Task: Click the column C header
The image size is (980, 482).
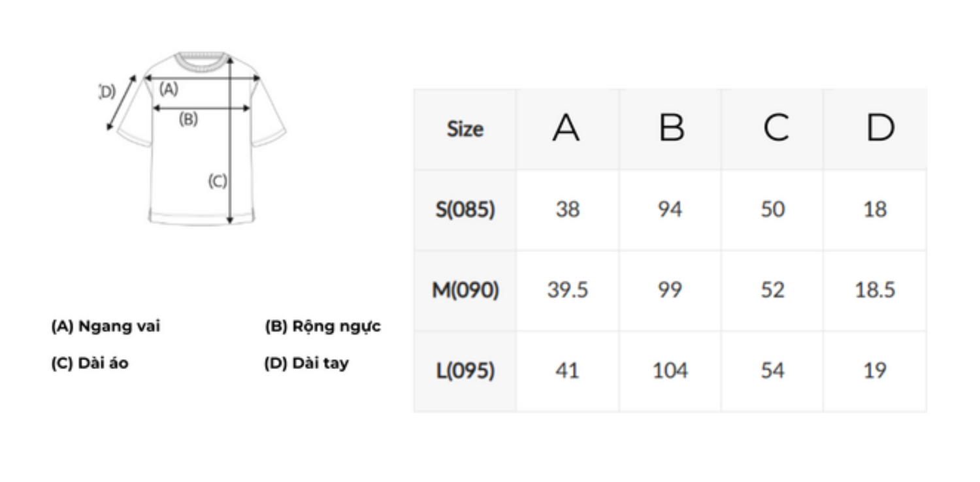Action: pos(775,128)
